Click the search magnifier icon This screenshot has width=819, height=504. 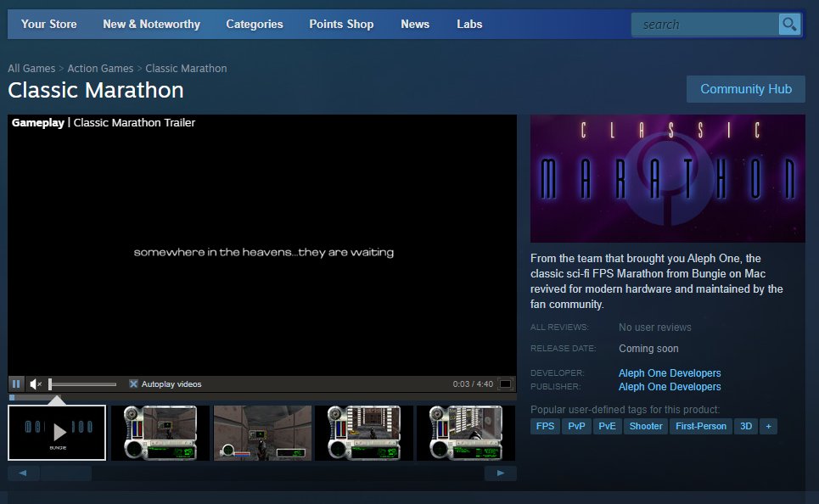click(x=789, y=24)
